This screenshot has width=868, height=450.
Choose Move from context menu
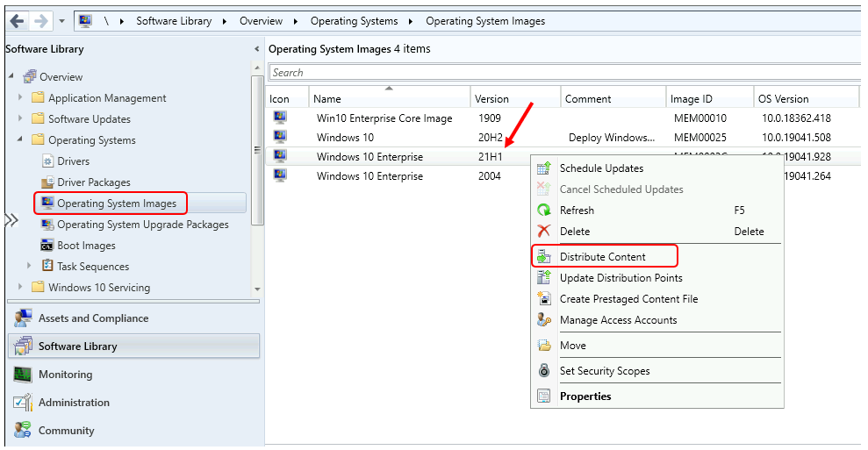[657, 346]
